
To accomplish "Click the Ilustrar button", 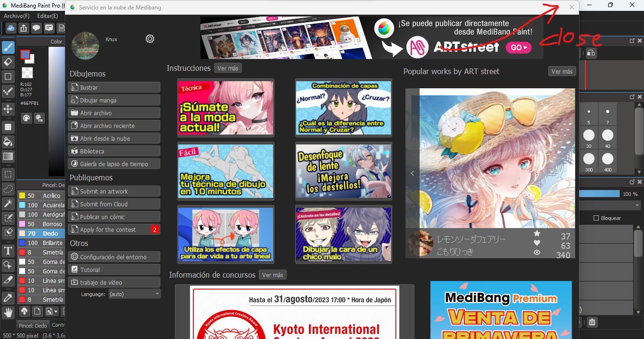I will pyautogui.click(x=114, y=87).
